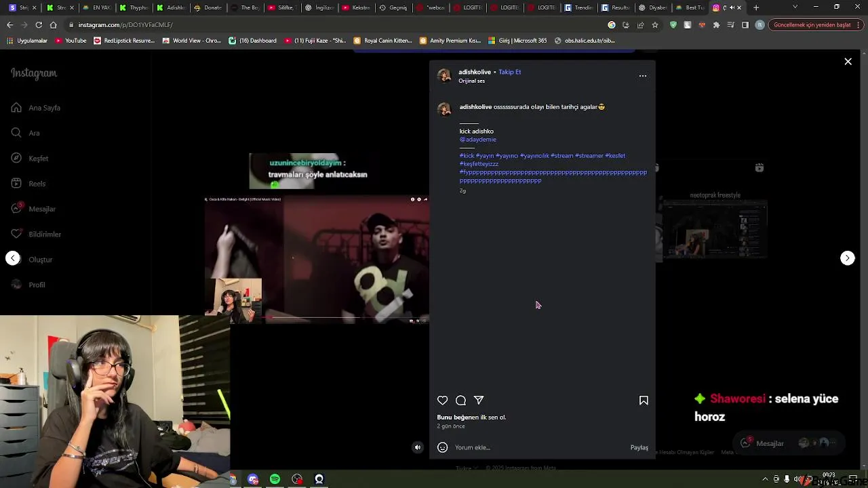The width and height of the screenshot is (868, 488).
Task: Open (16) Dashboard bookmark
Action: [x=252, y=41]
